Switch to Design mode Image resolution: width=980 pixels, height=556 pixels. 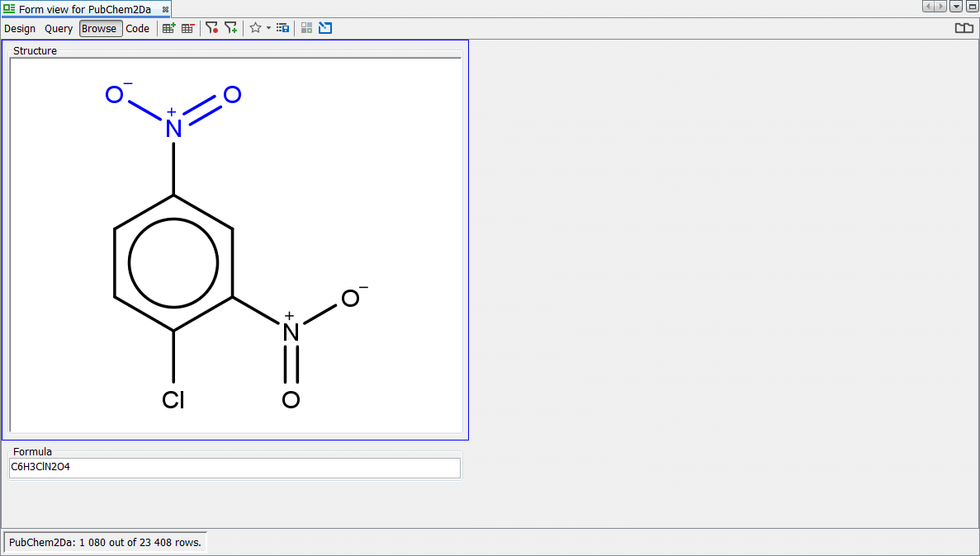point(20,29)
